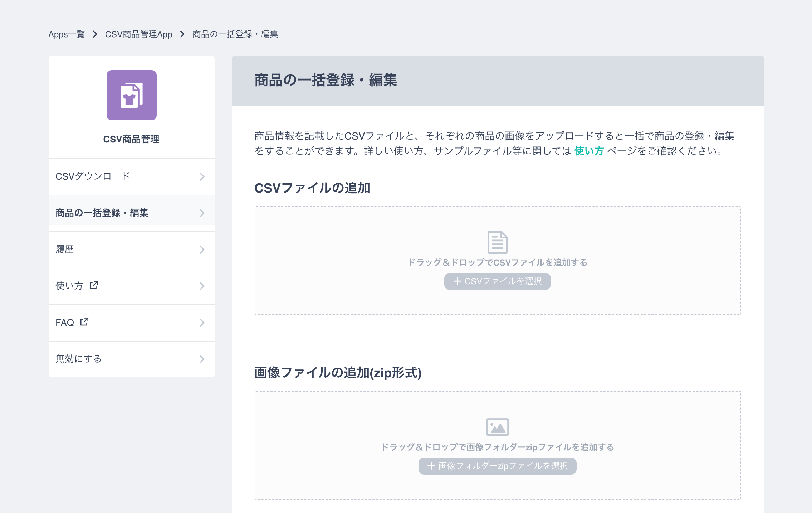Click the CSVファイルの追加 heading

pos(312,188)
